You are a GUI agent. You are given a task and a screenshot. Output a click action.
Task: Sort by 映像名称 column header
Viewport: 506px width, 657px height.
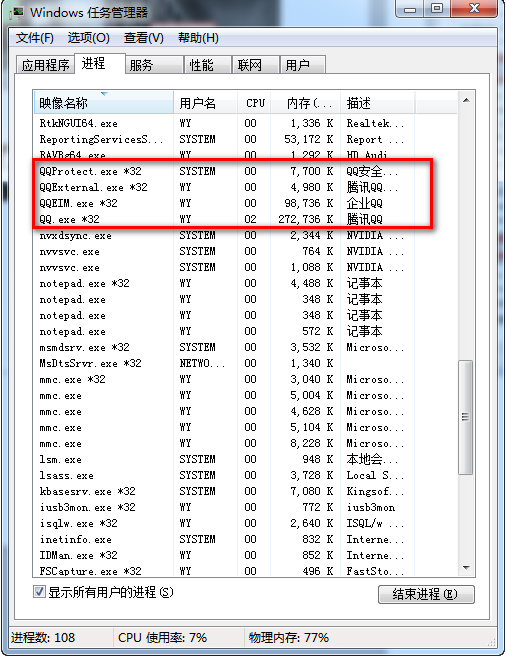click(x=103, y=103)
